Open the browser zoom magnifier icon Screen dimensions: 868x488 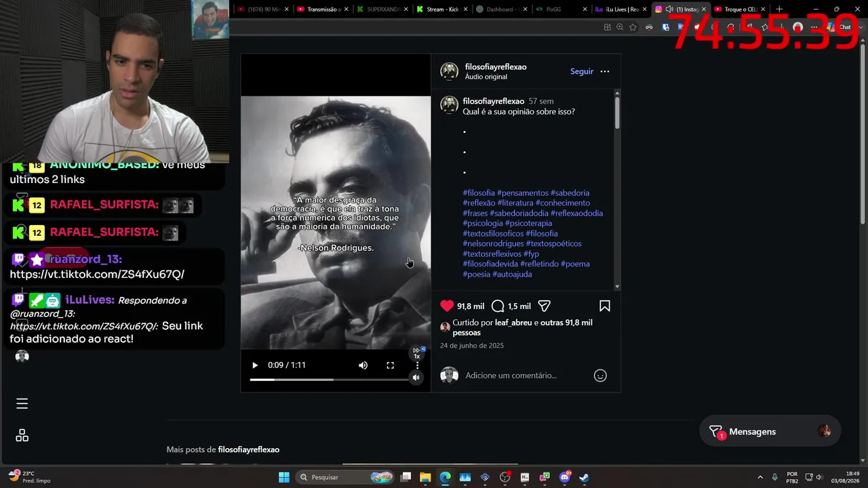coord(620,27)
